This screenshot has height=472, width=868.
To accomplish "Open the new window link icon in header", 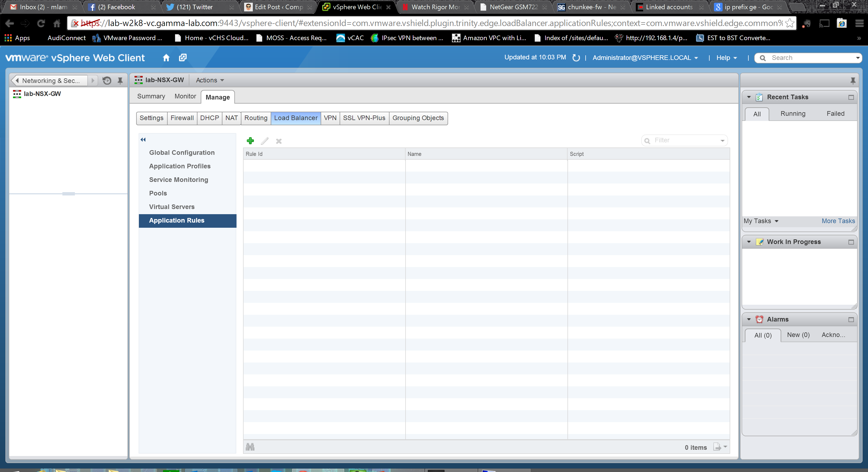I will pos(183,57).
